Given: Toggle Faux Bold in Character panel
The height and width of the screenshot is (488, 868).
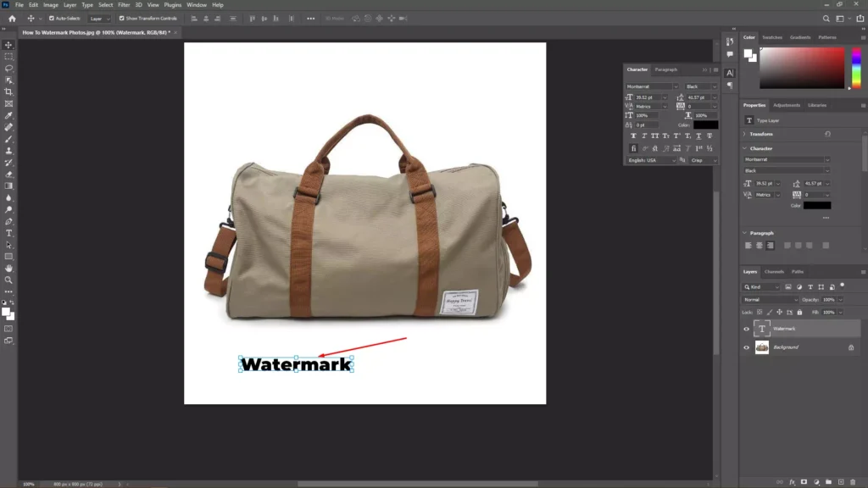Looking at the screenshot, I should [633, 136].
